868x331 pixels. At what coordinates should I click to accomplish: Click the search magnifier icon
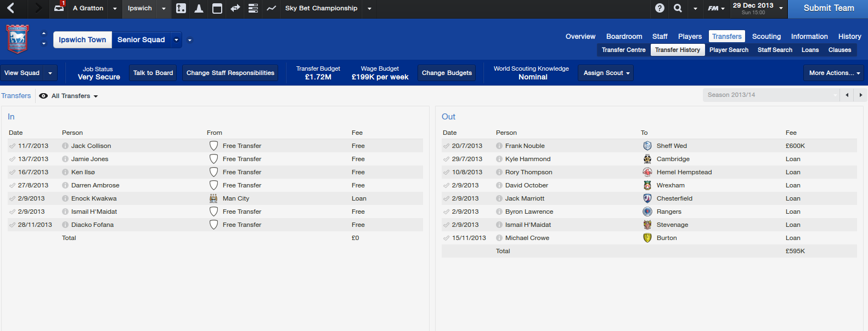[678, 8]
